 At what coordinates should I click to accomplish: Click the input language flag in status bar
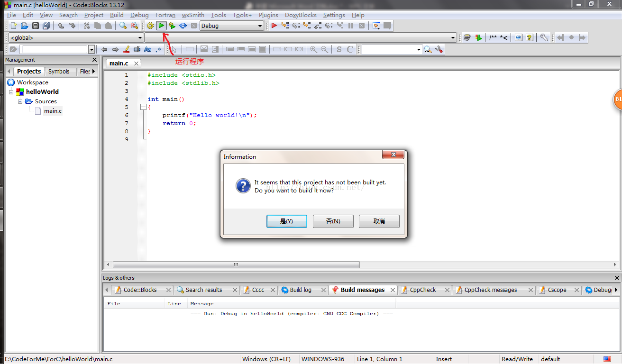607,359
